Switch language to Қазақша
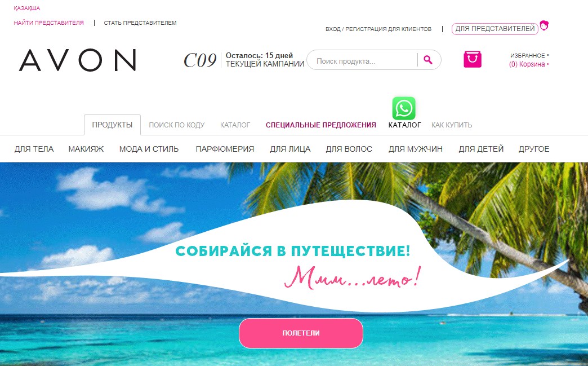Viewport: 588px width, 366px height. pos(26,8)
